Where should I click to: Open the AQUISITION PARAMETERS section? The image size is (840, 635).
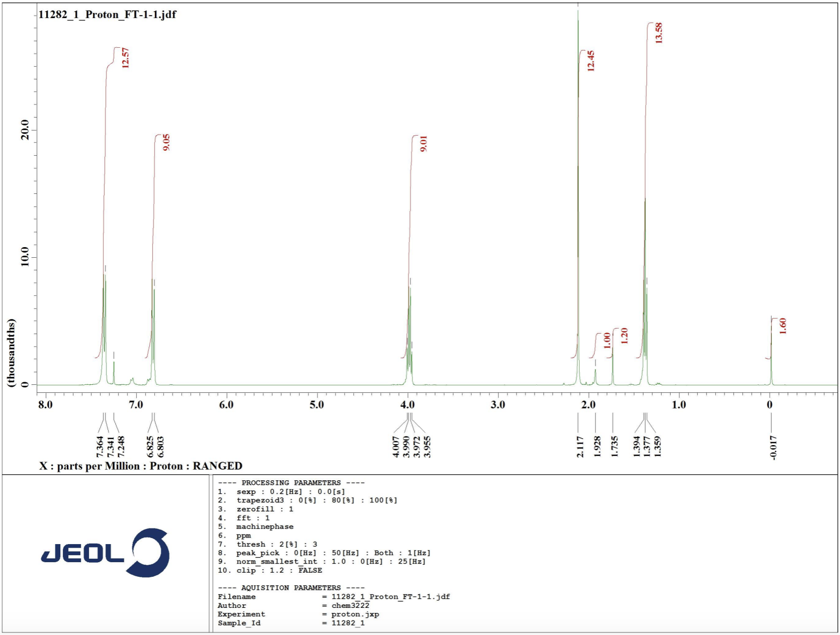pos(291,588)
